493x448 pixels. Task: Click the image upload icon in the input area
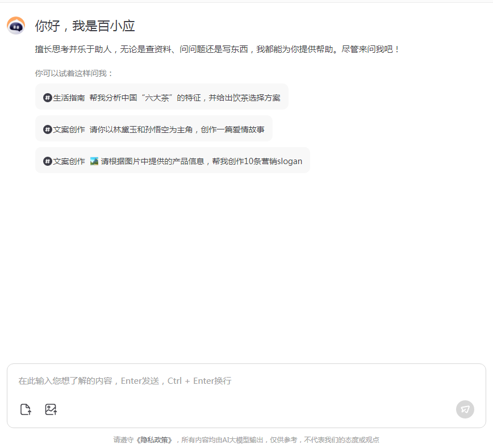pyautogui.click(x=51, y=409)
